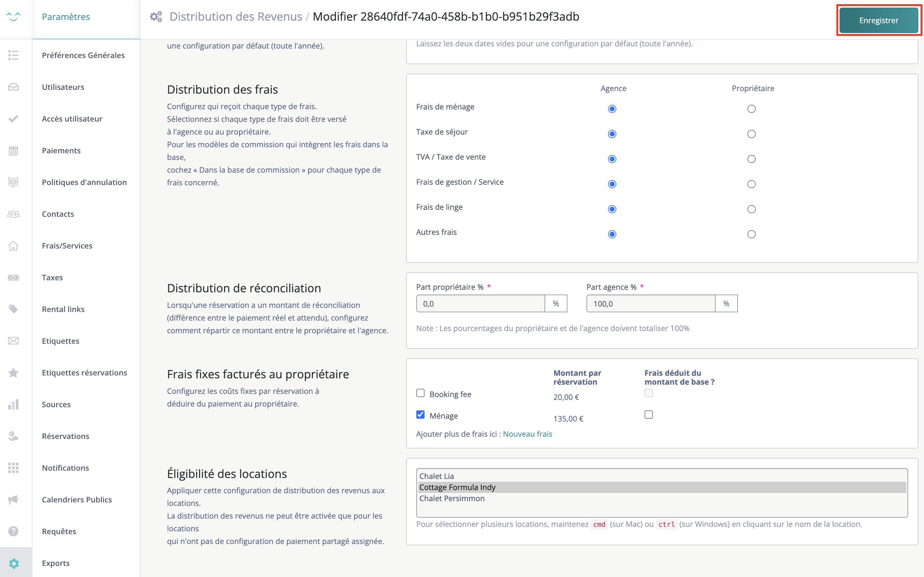Click the house icon in sidebar
The image size is (924, 577).
pyautogui.click(x=13, y=245)
